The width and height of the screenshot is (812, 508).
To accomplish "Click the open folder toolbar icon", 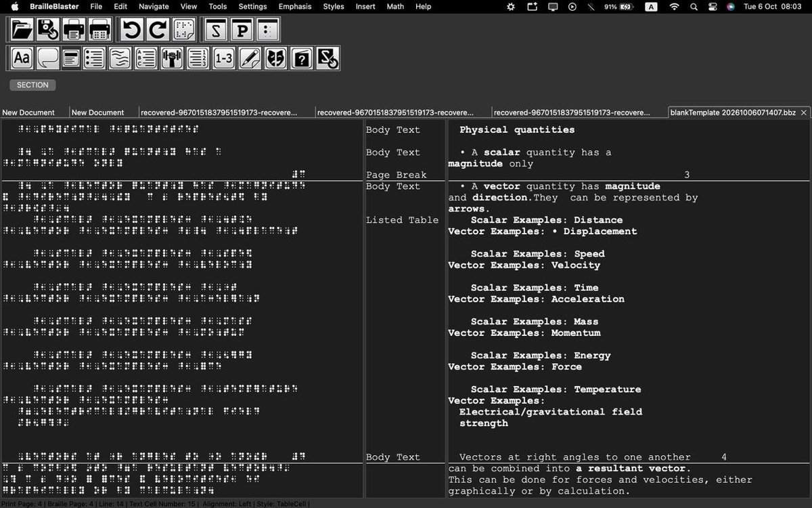I will (x=22, y=30).
